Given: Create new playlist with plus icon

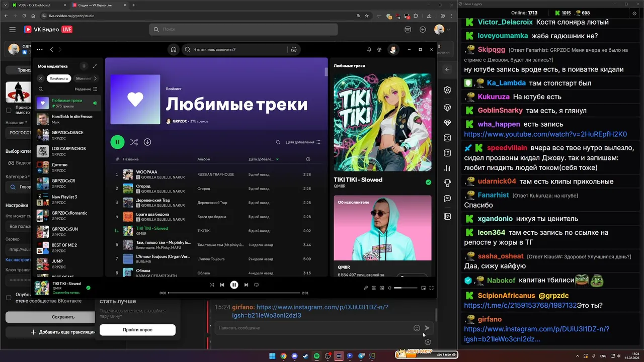Looking at the screenshot, I should (84, 66).
